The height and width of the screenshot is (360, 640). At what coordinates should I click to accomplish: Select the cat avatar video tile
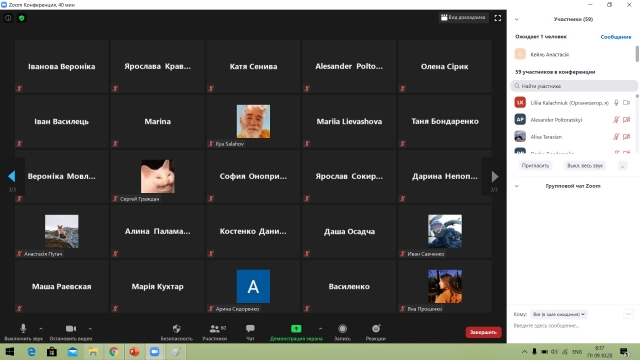158,176
